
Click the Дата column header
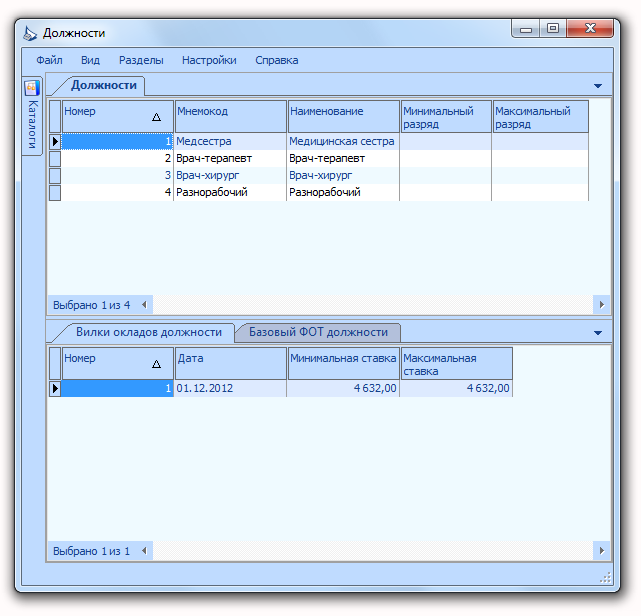click(x=231, y=363)
